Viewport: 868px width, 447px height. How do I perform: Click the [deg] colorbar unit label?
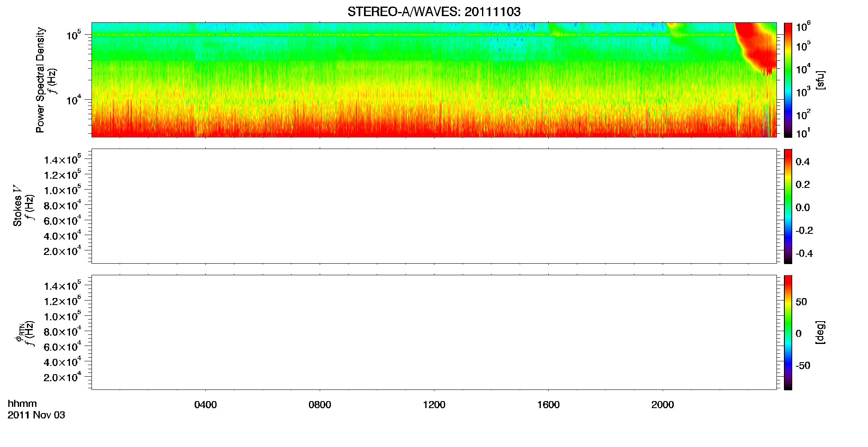820,332
